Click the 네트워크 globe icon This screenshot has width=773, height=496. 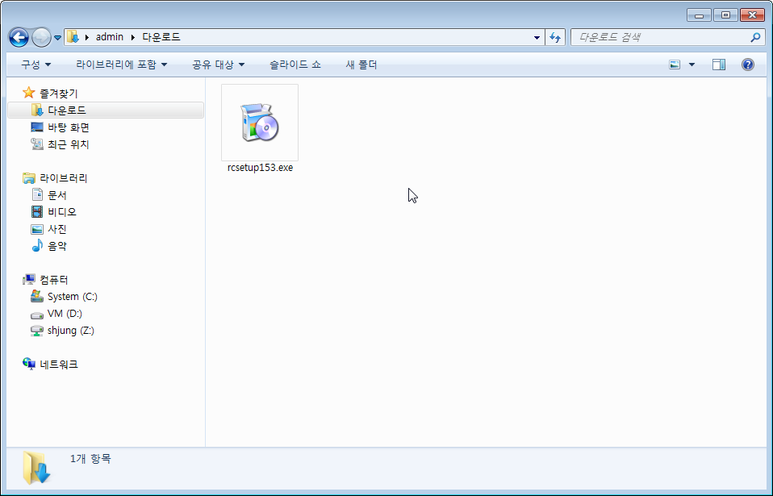pyautogui.click(x=29, y=364)
